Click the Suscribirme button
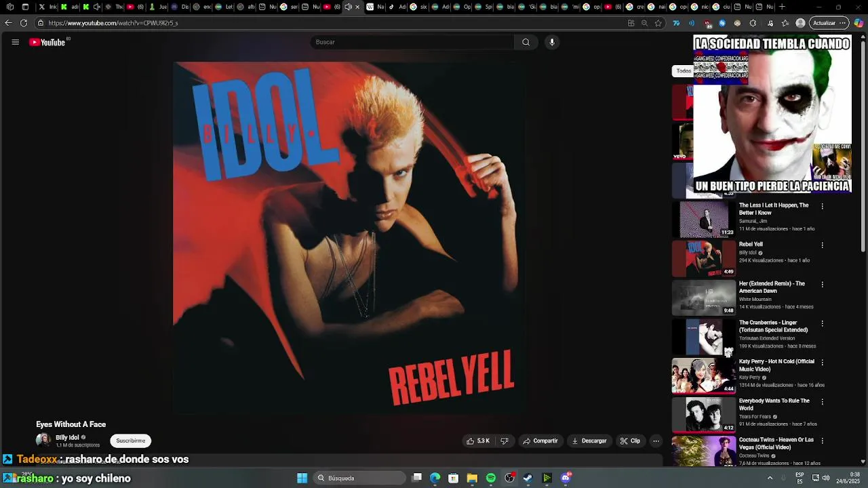 click(130, 441)
